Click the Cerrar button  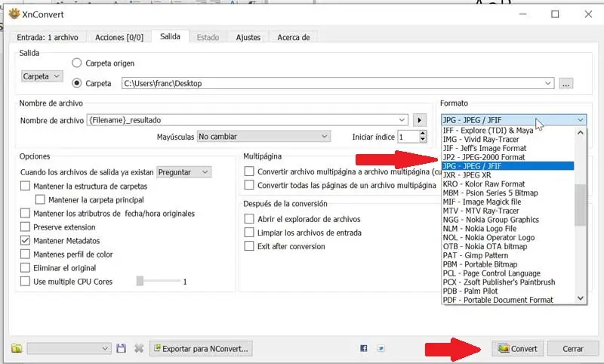[573, 349]
